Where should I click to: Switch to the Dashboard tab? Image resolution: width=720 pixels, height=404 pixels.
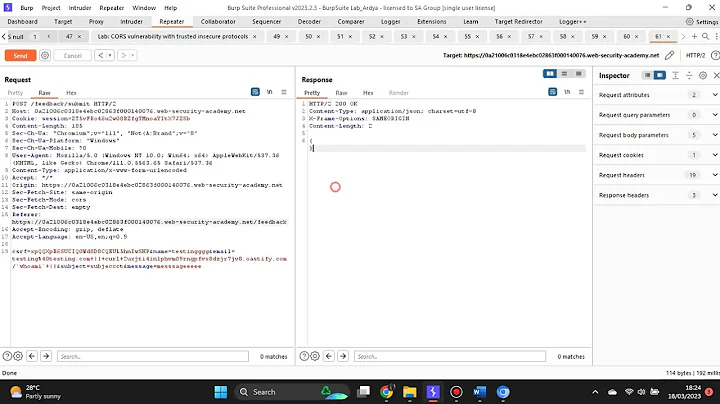(x=22, y=22)
